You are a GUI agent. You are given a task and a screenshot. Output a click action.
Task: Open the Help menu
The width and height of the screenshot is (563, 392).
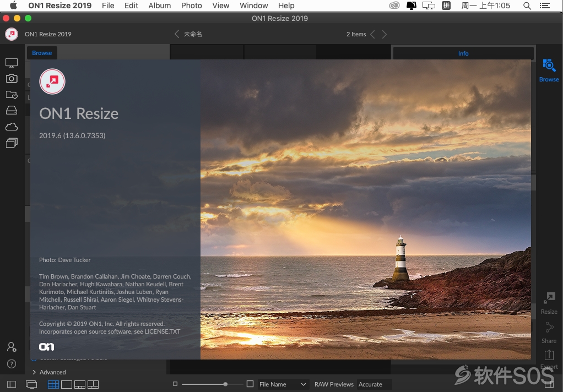coord(286,6)
